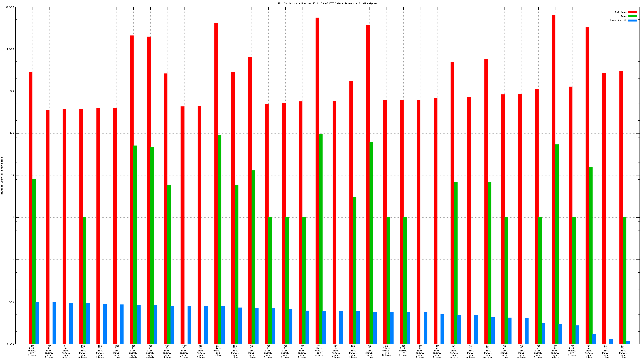Click the 2@ list.dnswl.org 3 hops label
The image size is (644, 362).
pos(572,351)
